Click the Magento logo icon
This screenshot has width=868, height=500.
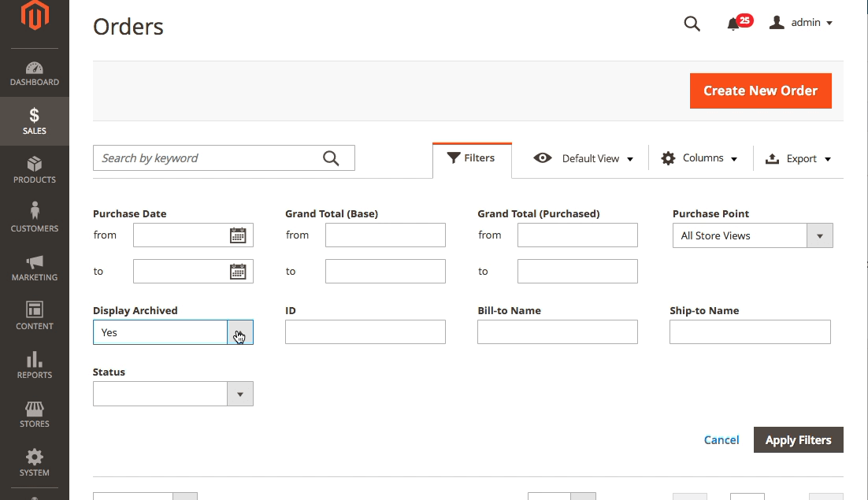[35, 17]
